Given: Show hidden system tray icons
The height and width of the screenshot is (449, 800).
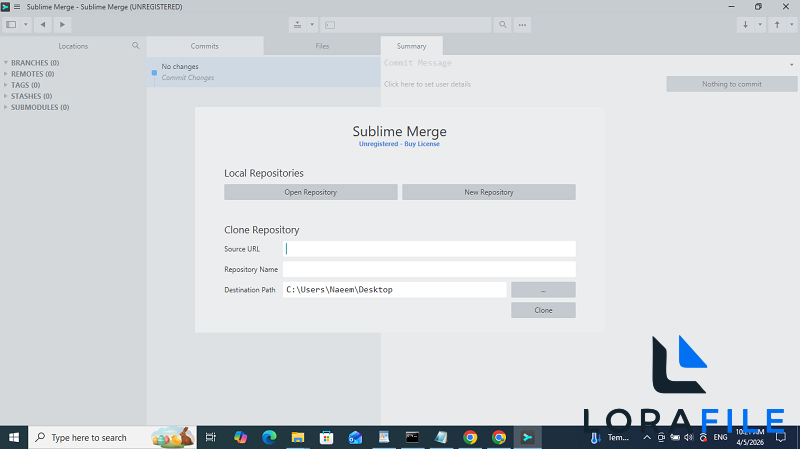Looking at the screenshot, I should (647, 437).
